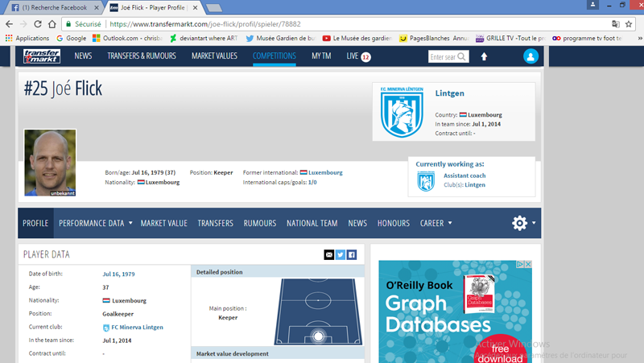This screenshot has height=363, width=644.
Task: Click the O'Reilly Graph Databases ad banner
Action: pos(455,311)
